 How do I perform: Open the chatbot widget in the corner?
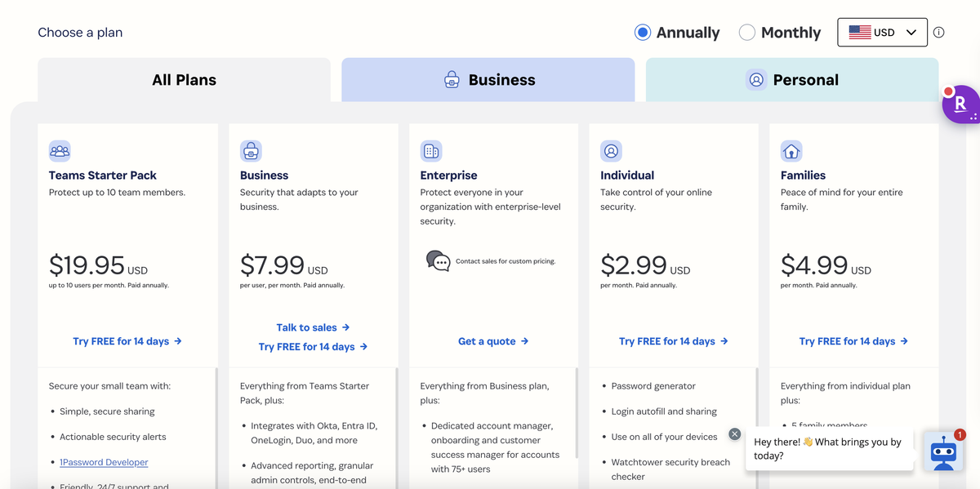[x=943, y=453]
